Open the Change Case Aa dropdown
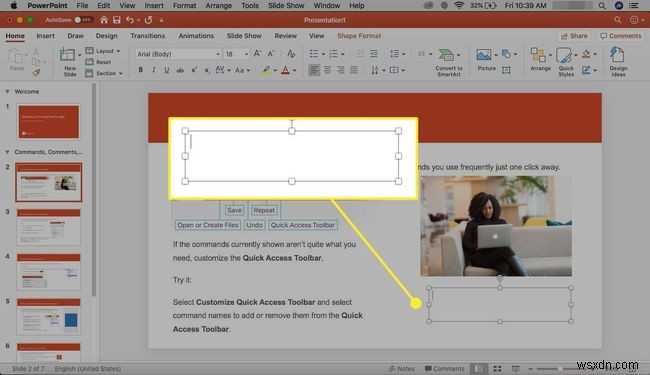Screen dimensions: 650x375 (x=243, y=70)
